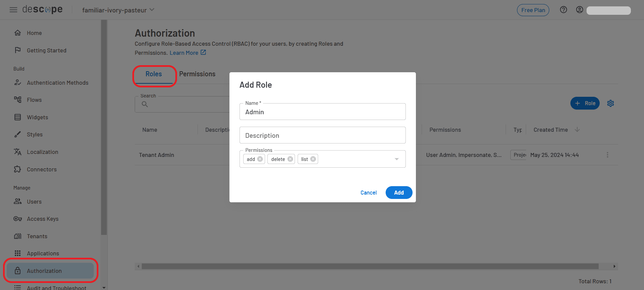Screen dimensions: 644x290
Task: Expand the Permissions dropdown arrow
Action: click(397, 159)
